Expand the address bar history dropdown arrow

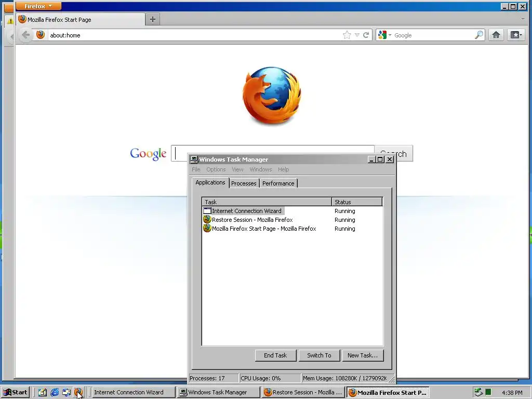pos(357,35)
